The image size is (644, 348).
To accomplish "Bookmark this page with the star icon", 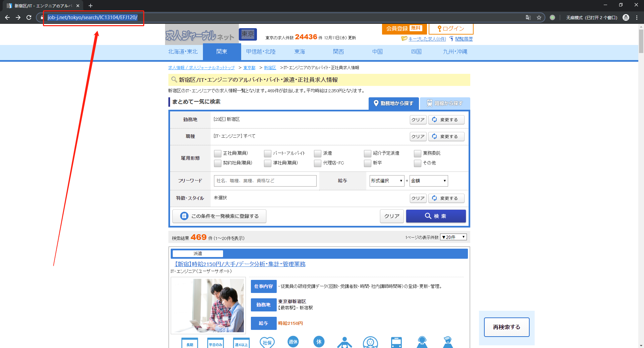I will [x=539, y=17].
